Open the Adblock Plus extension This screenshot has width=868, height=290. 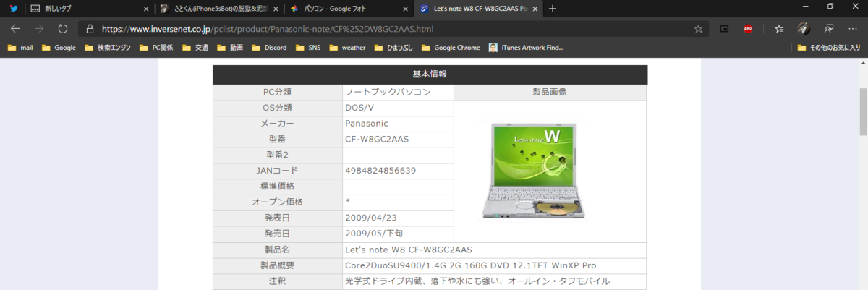[x=748, y=30]
